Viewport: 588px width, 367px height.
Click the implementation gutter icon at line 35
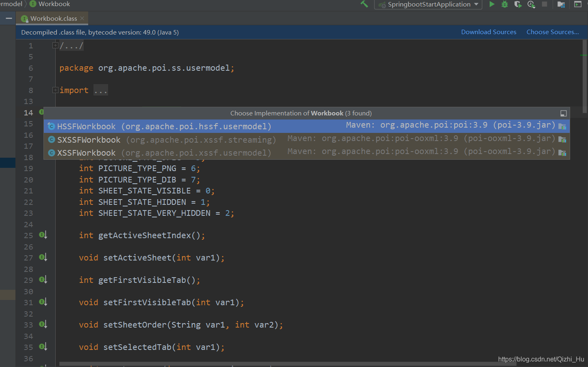[x=43, y=347]
